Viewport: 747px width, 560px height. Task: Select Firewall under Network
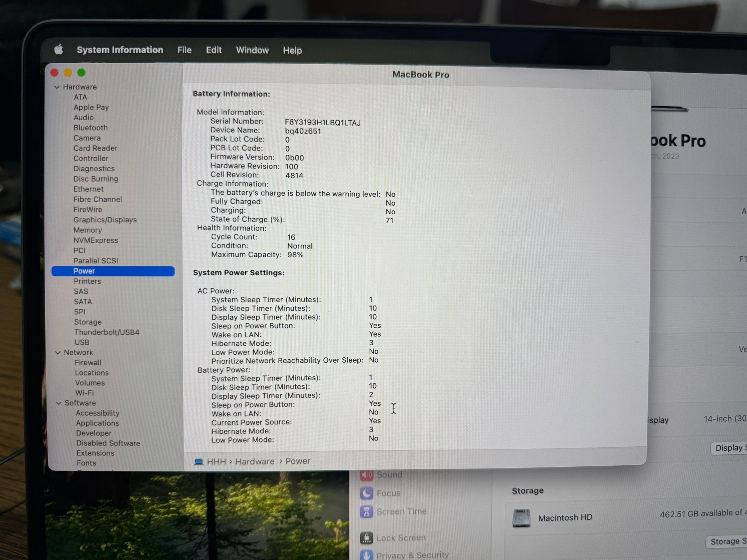point(88,363)
